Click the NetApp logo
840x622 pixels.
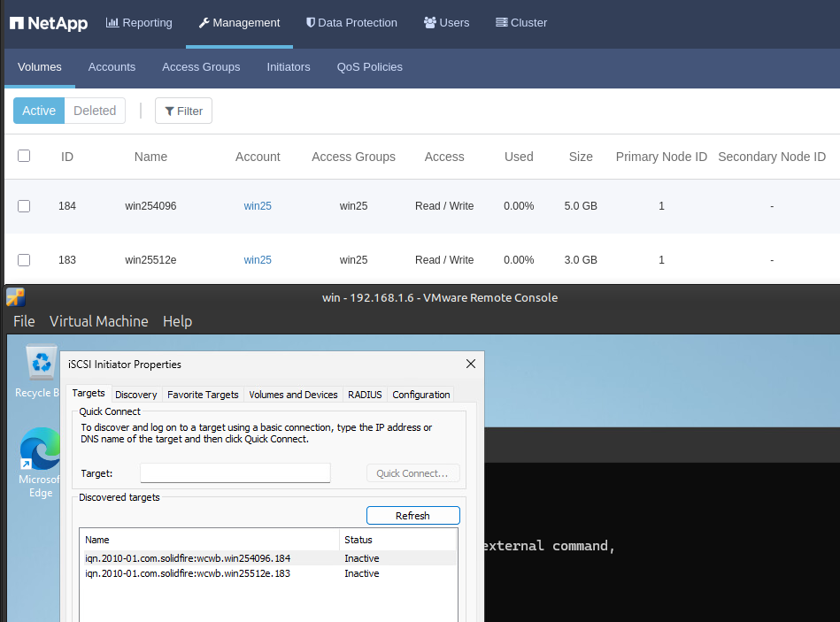coord(49,23)
